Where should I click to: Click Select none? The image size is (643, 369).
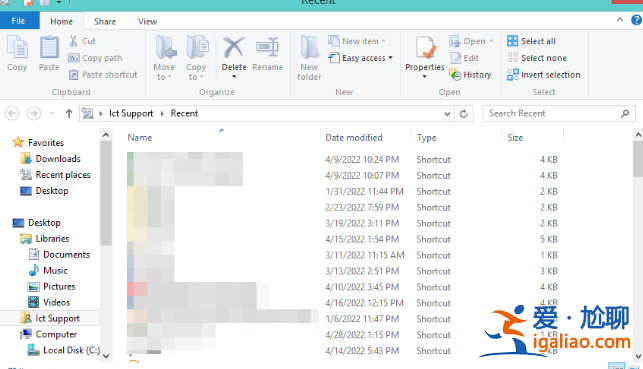coord(537,58)
